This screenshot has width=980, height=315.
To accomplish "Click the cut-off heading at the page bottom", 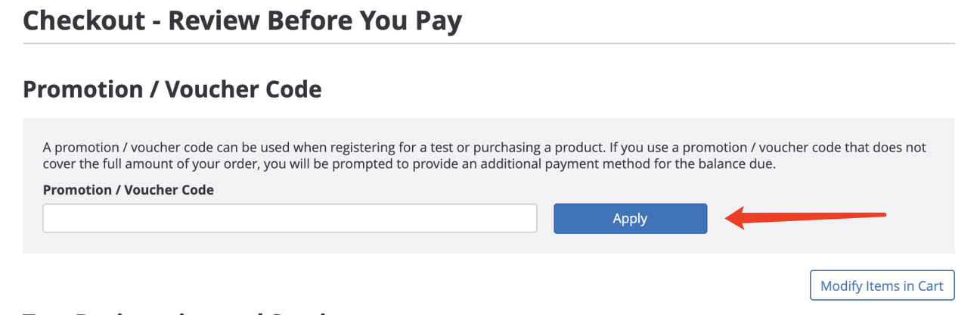I will [174, 312].
